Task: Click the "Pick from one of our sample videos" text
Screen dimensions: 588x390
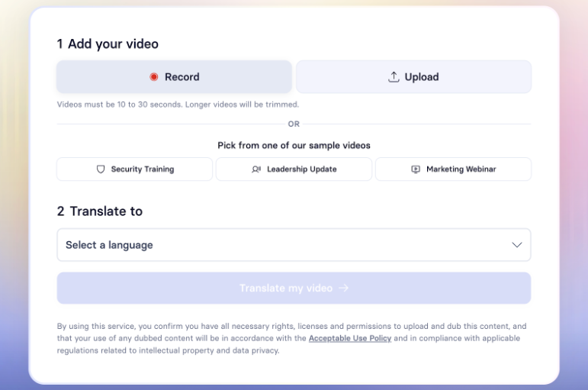Action: coord(294,145)
